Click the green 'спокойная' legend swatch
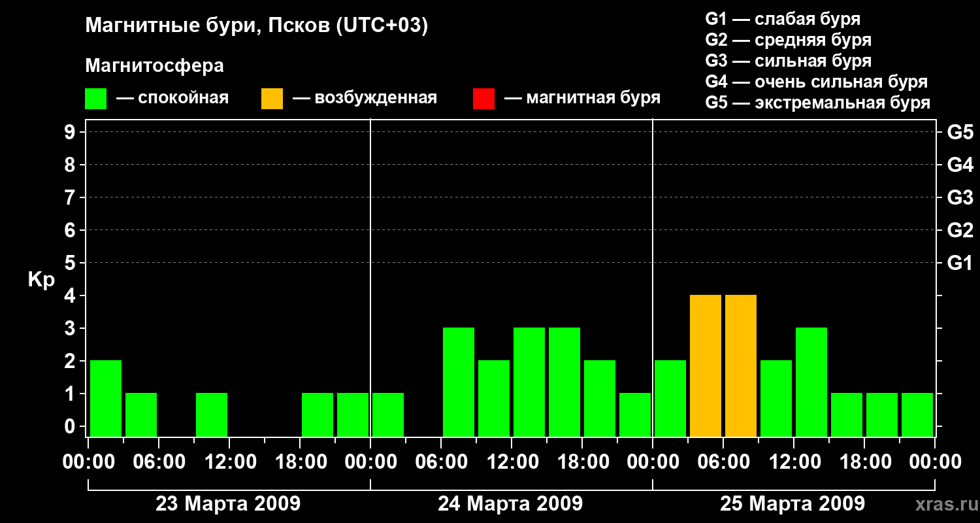The image size is (980, 523). 96,99
